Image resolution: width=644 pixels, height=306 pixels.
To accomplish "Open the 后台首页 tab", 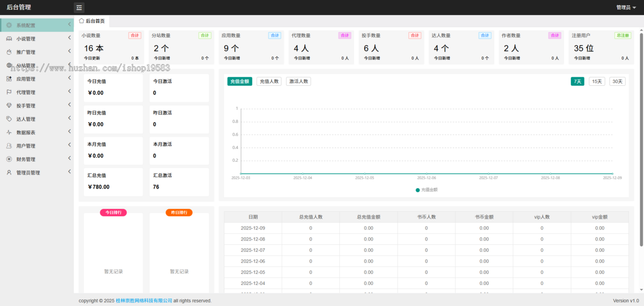I will pos(92,21).
